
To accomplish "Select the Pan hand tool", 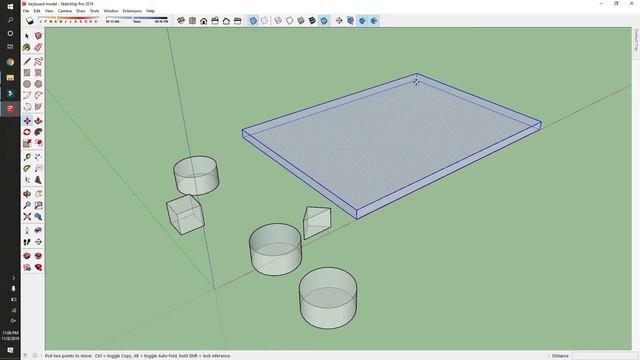I will (38, 194).
